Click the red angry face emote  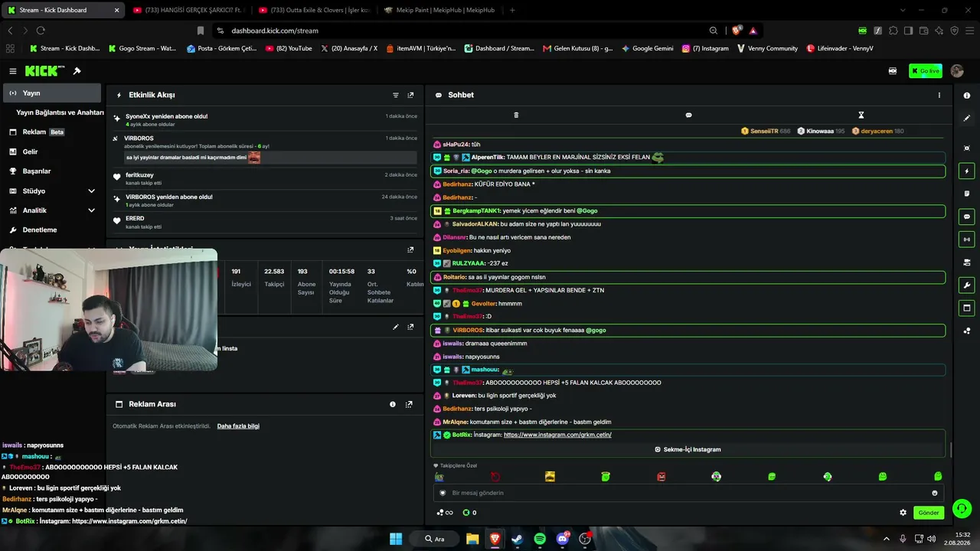point(661,477)
